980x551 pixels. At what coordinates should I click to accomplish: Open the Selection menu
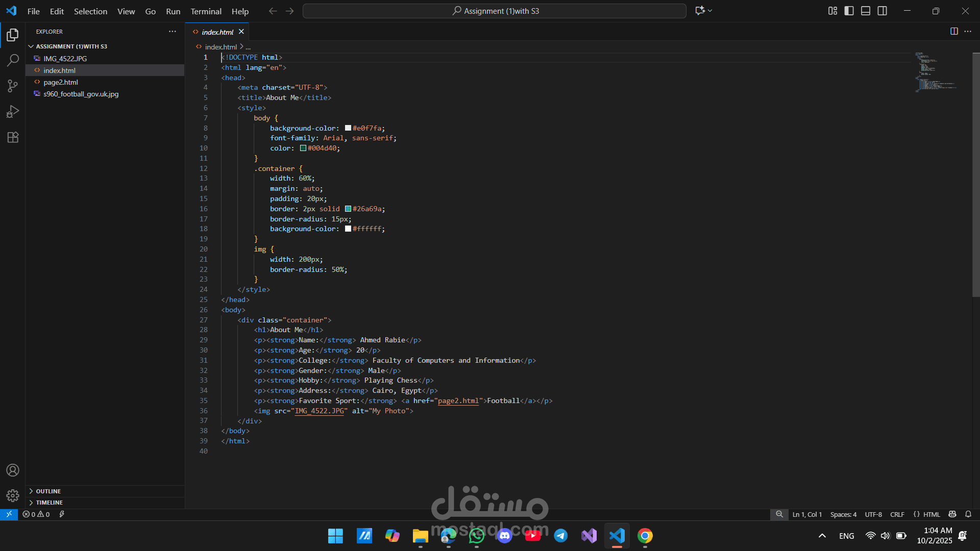pos(90,11)
